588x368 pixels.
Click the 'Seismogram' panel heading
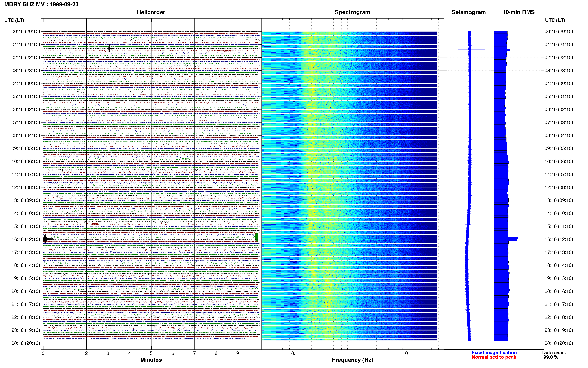(469, 12)
